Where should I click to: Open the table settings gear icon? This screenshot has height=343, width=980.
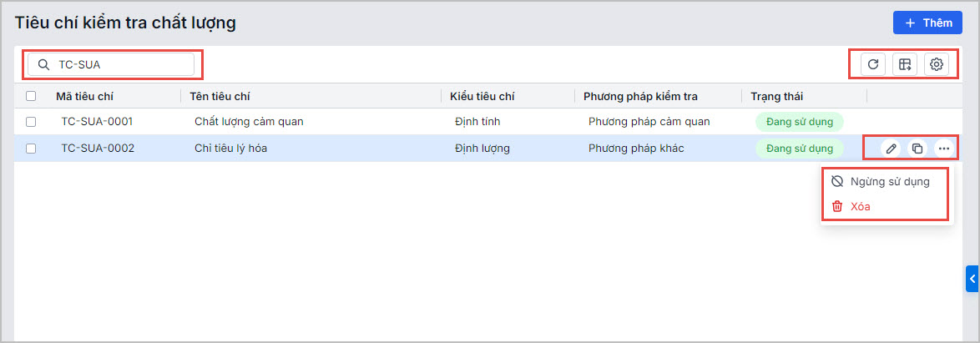pos(937,64)
